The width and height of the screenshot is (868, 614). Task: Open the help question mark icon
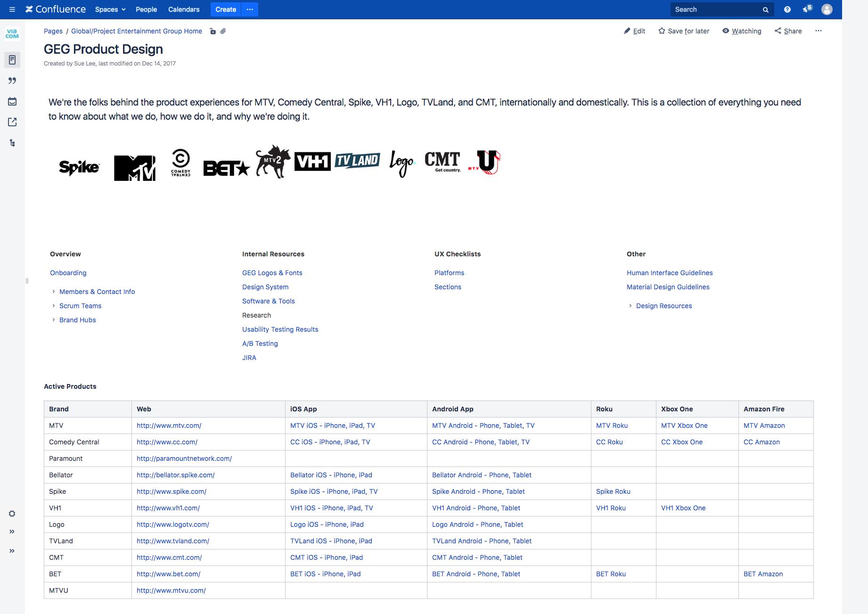787,9
